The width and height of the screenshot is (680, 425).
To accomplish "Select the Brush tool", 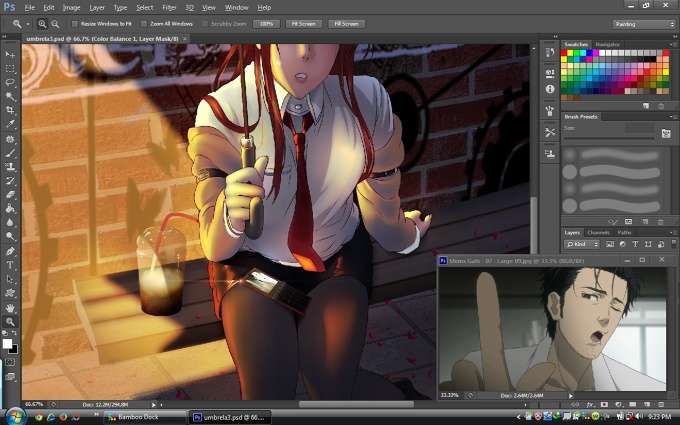I will 10,153.
